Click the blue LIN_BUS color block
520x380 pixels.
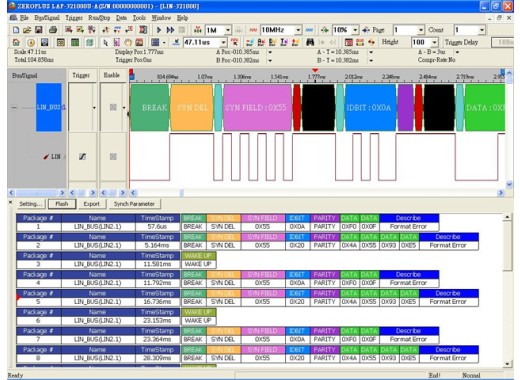[49, 107]
